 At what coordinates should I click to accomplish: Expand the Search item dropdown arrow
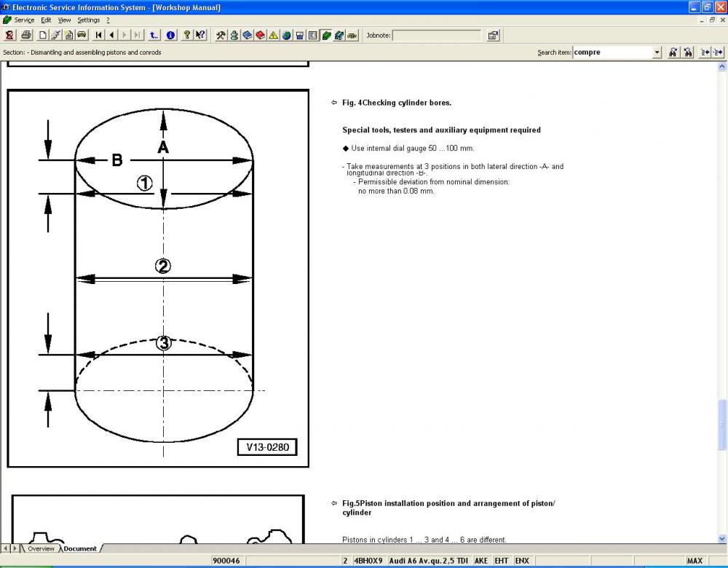click(x=657, y=52)
